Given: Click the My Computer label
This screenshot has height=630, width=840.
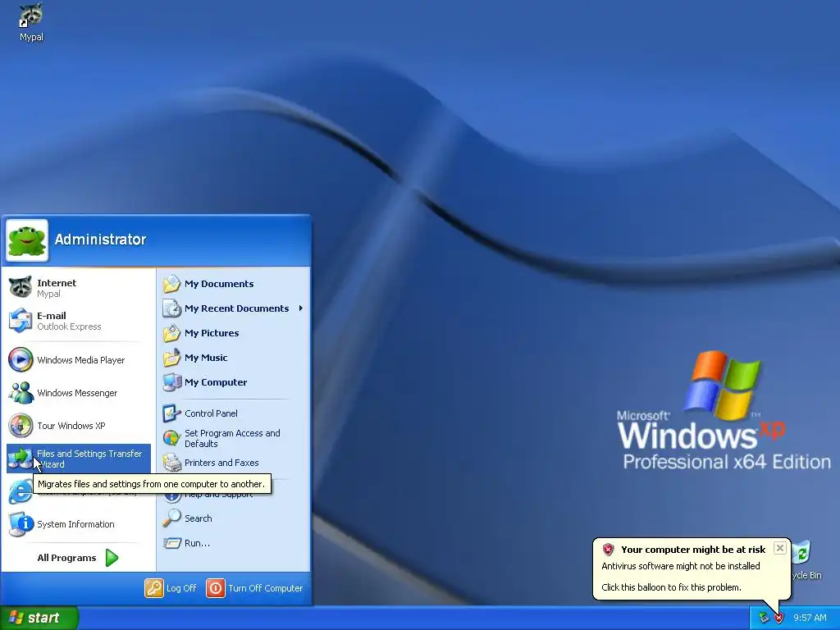Looking at the screenshot, I should pyautogui.click(x=216, y=382).
